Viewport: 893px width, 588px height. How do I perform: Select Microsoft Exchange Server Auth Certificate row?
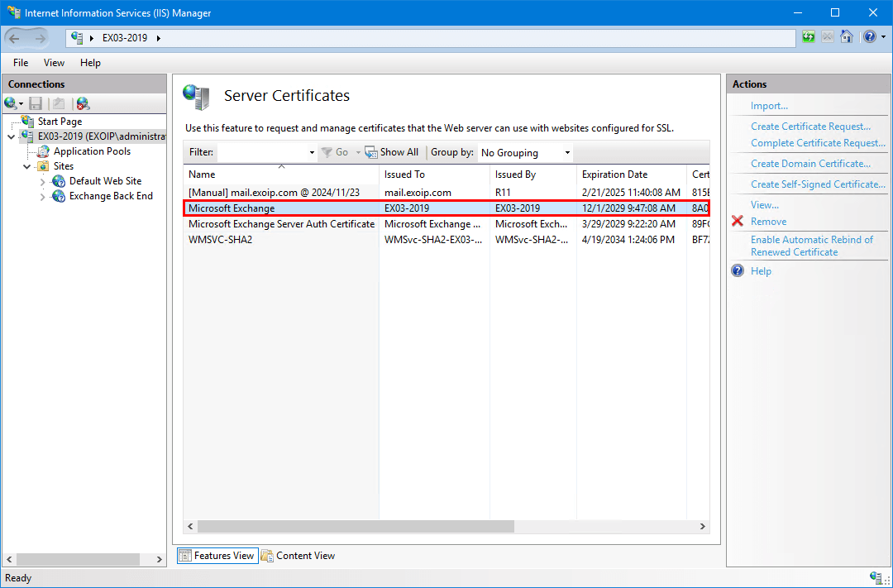pos(446,224)
